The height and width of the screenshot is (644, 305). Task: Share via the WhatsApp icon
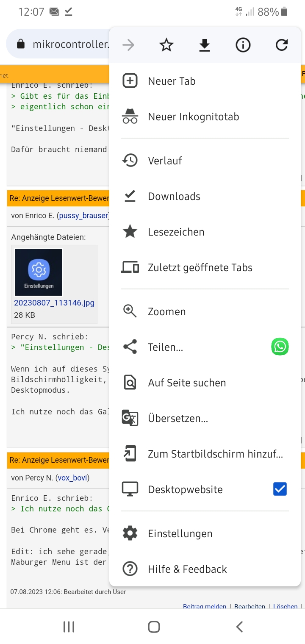pyautogui.click(x=280, y=347)
